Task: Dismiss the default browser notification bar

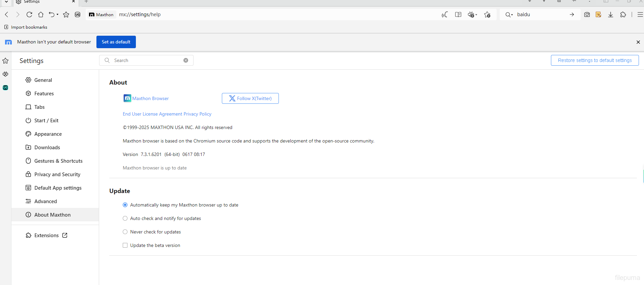Action: pyautogui.click(x=638, y=42)
